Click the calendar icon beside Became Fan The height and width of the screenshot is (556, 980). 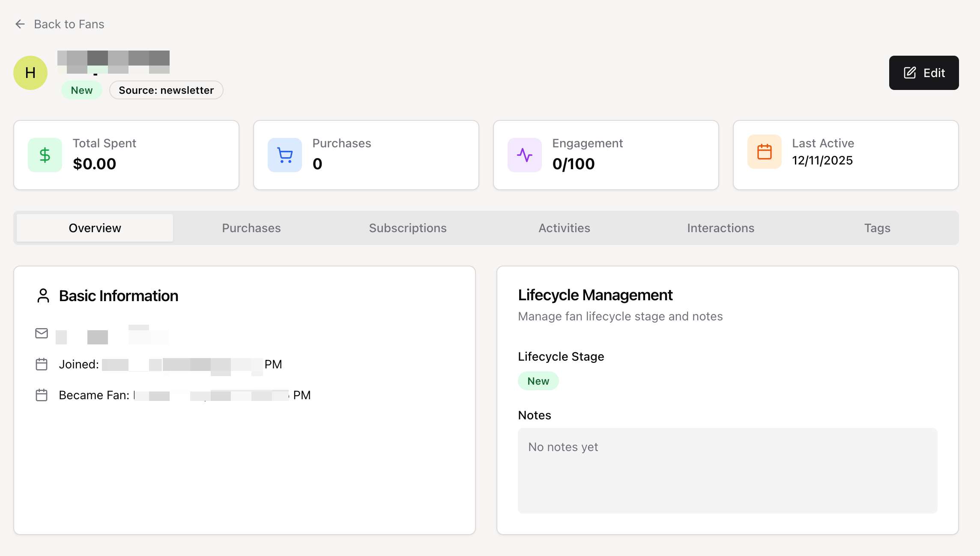(x=42, y=395)
